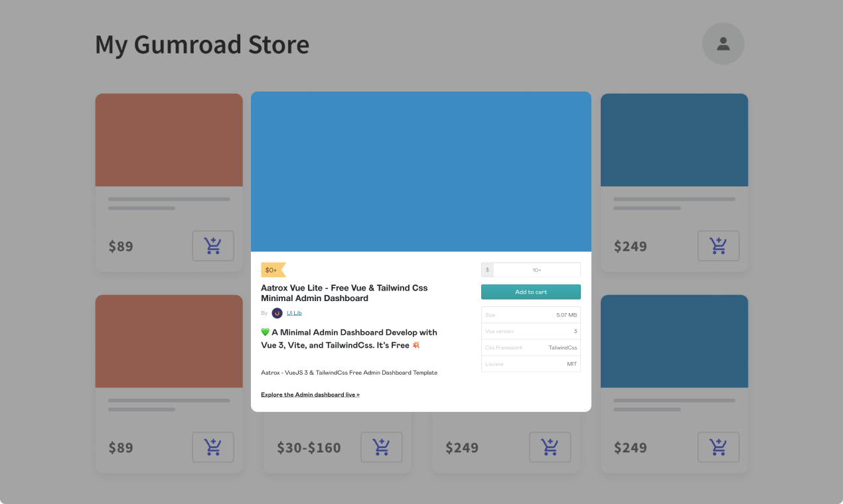Open the user profile avatar icon

[x=724, y=44]
